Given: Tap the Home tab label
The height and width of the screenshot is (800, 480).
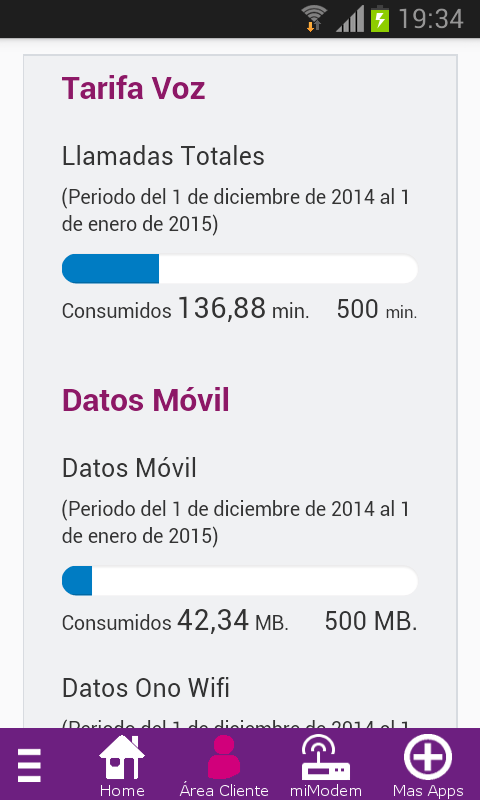Looking at the screenshot, I should coord(122,791).
